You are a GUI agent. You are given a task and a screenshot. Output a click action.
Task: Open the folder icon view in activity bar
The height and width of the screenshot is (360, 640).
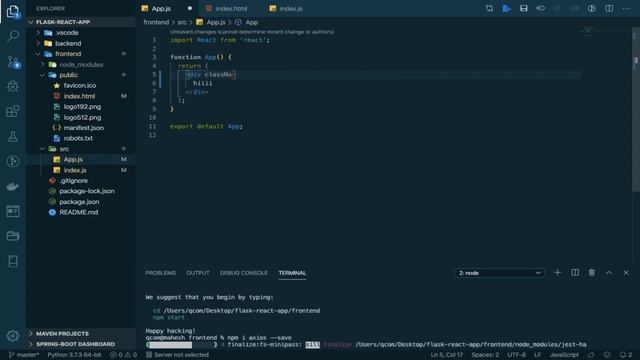13,236
